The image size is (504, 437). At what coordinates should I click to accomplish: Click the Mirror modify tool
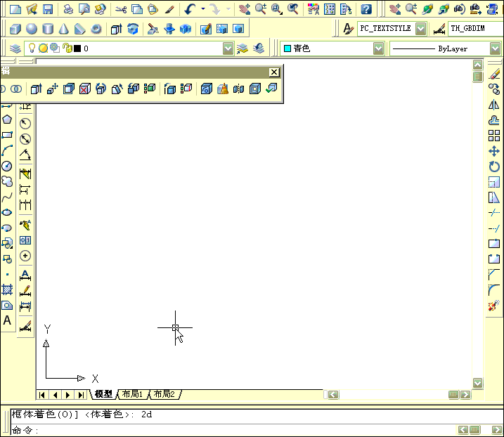(494, 105)
